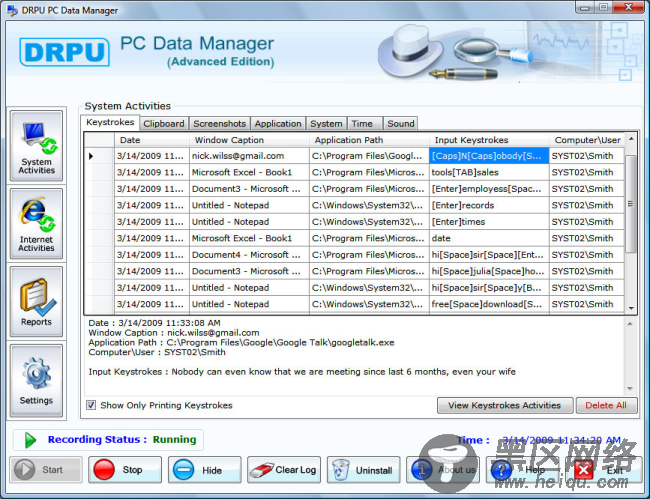Sort by Computer\User column header
This screenshot has width=650, height=499.
click(587, 140)
